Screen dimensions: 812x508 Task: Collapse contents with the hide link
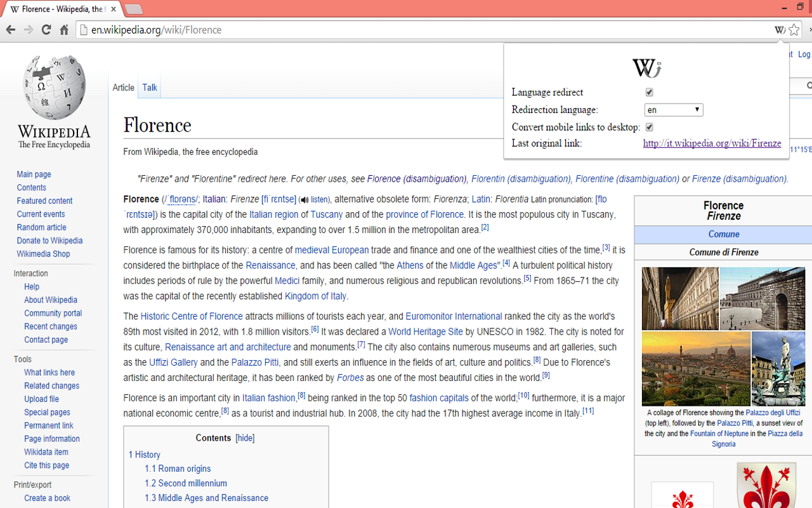pos(245,438)
